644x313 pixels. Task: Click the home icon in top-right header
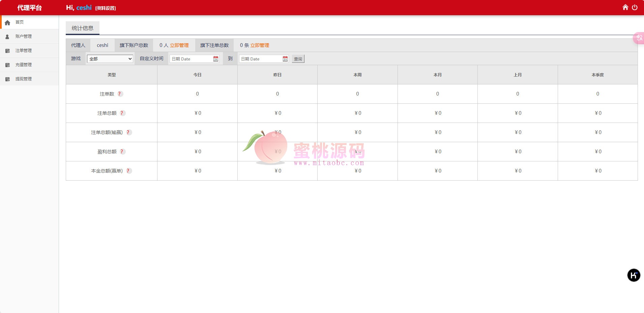click(625, 7)
